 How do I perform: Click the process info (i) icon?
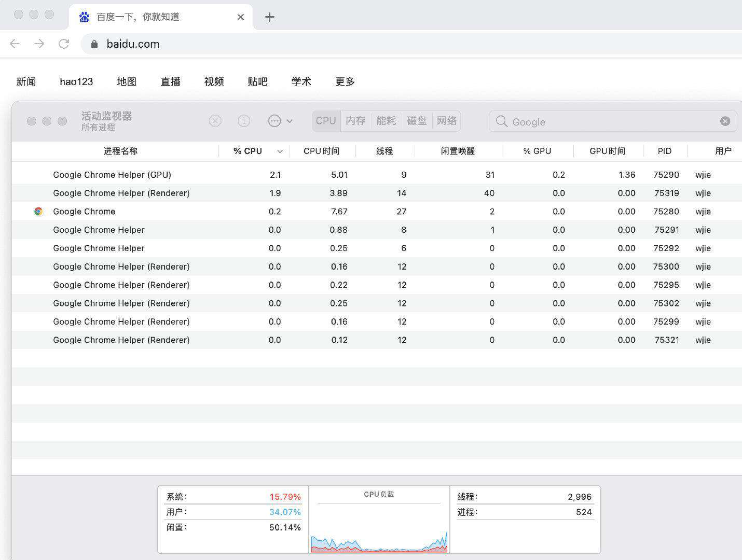244,121
